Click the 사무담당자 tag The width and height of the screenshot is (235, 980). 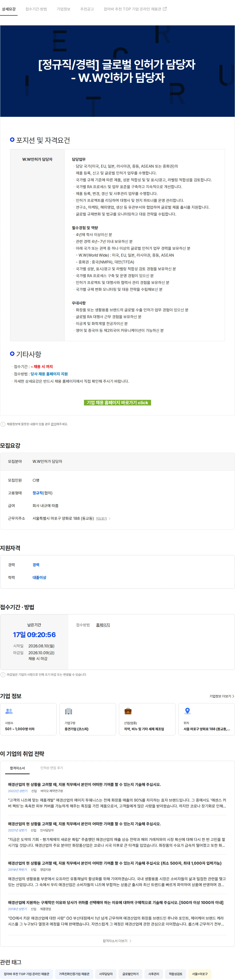[x=106, y=974]
